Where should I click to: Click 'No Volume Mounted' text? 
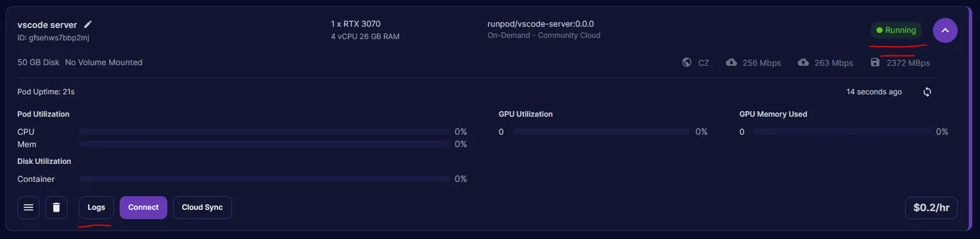[x=104, y=62]
